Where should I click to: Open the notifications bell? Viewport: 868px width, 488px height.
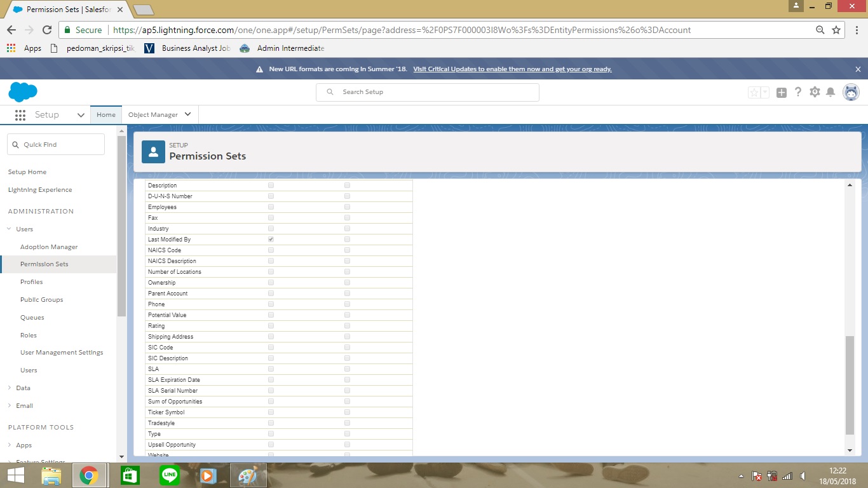[x=831, y=92]
